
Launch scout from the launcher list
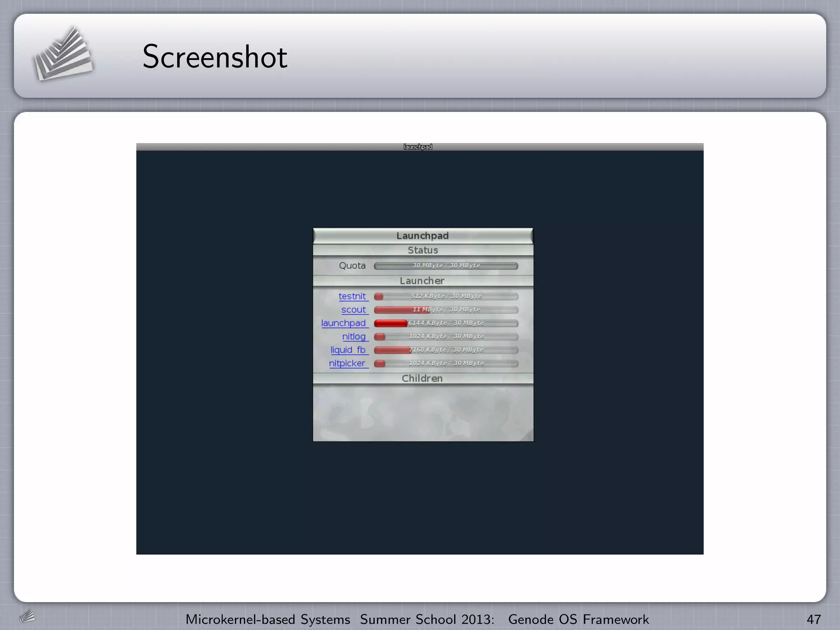[x=354, y=310]
